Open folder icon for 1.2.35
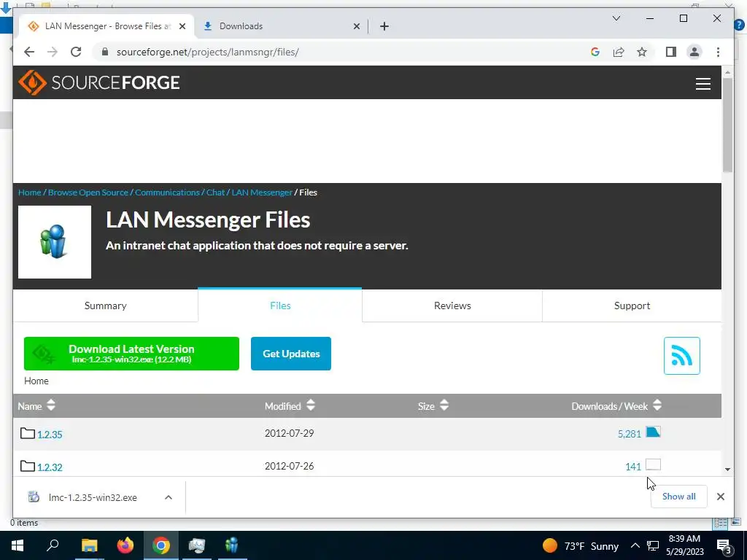This screenshot has width=747, height=560. click(28, 433)
